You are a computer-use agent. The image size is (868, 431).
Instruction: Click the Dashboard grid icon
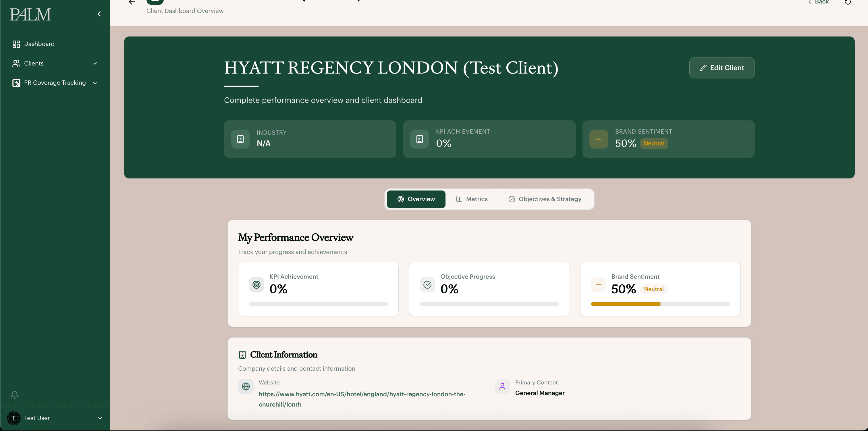coord(16,44)
